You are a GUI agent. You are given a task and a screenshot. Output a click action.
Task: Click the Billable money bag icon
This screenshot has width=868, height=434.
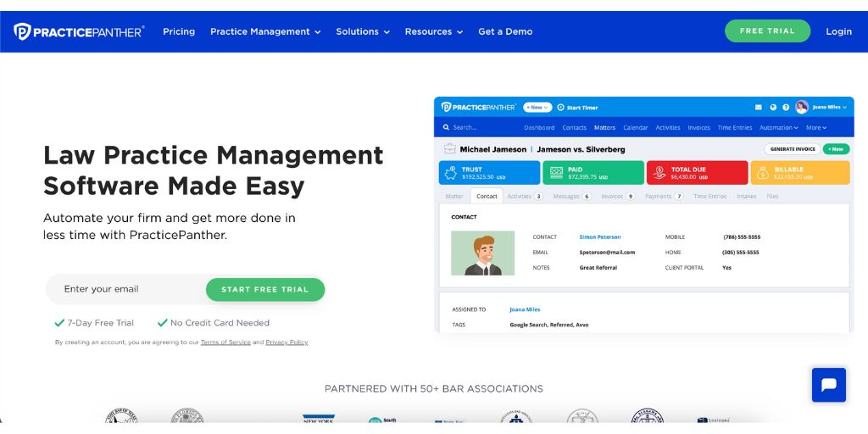(762, 173)
